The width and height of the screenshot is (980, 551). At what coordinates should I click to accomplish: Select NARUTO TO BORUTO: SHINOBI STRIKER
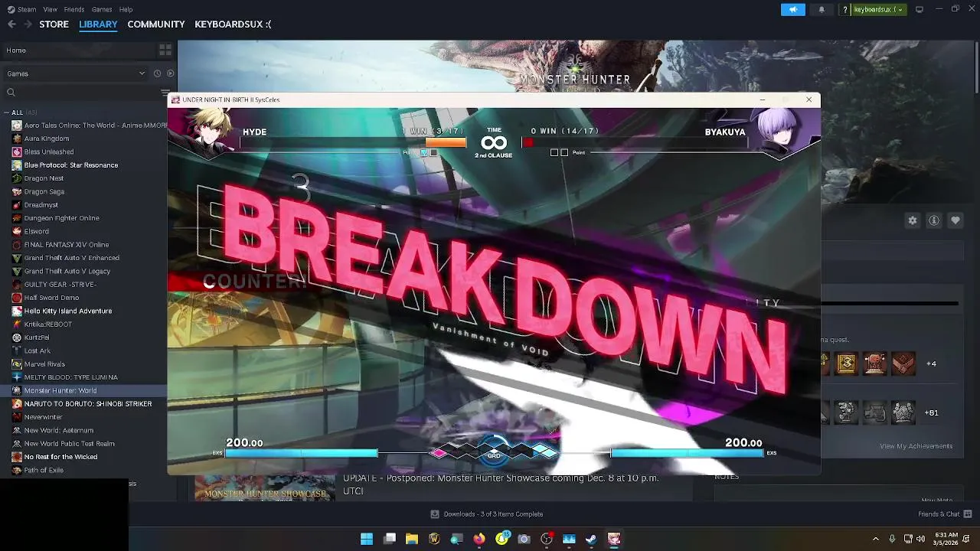pyautogui.click(x=90, y=404)
